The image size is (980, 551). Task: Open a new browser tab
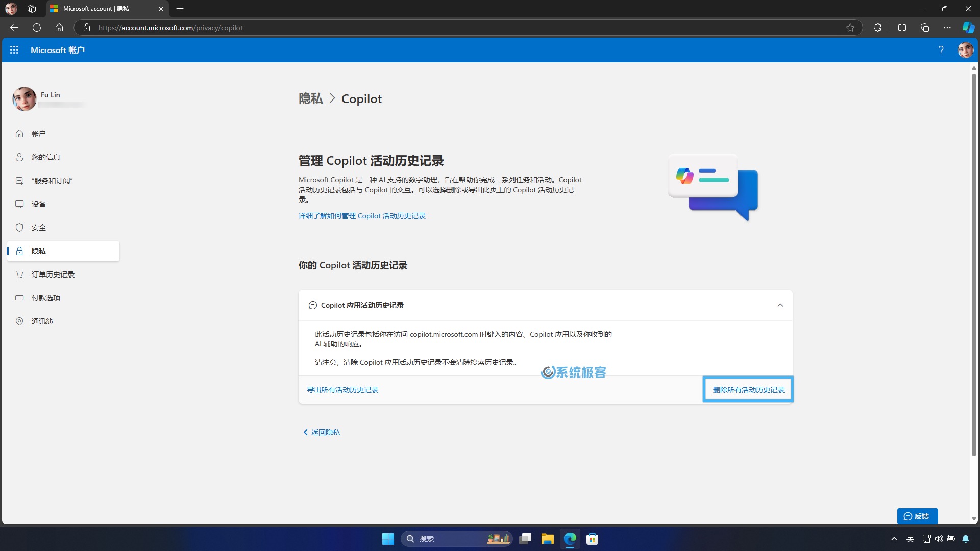click(180, 9)
